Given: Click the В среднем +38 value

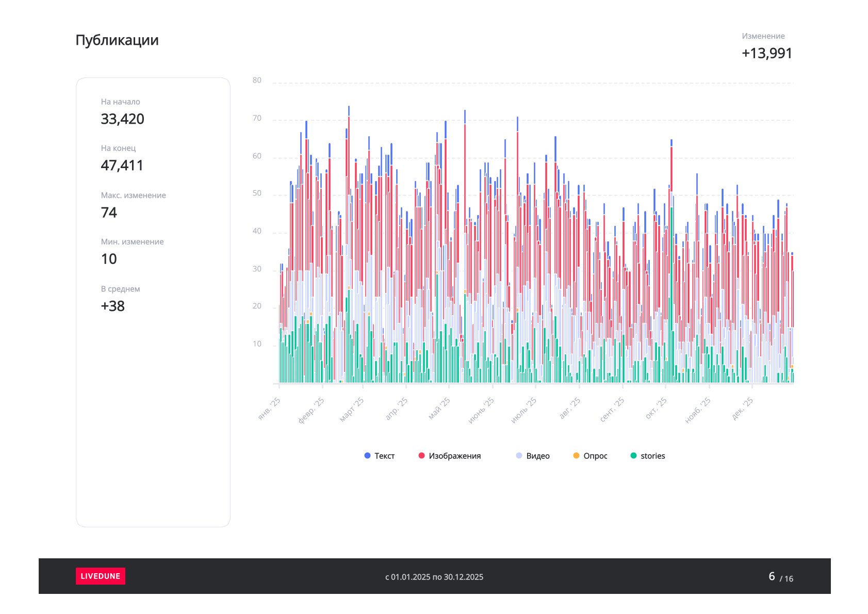Looking at the screenshot, I should coord(112,306).
